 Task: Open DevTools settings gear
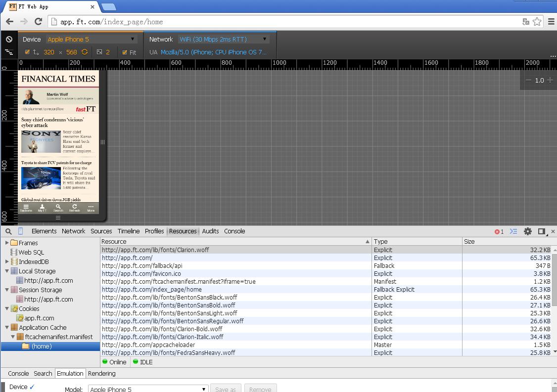pyautogui.click(x=528, y=231)
